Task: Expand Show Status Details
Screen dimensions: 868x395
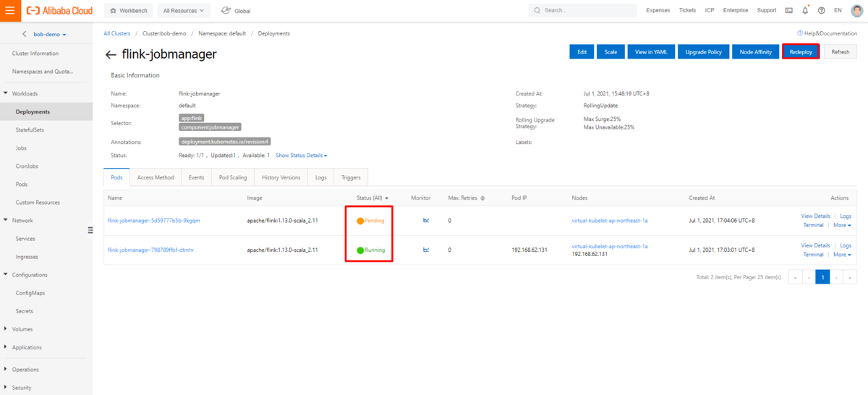Action: point(301,156)
